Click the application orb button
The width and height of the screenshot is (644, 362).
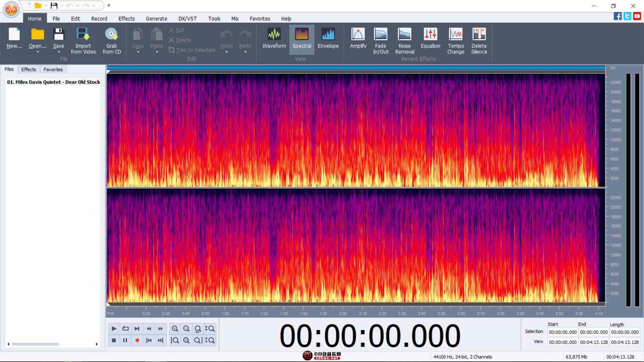(x=11, y=9)
